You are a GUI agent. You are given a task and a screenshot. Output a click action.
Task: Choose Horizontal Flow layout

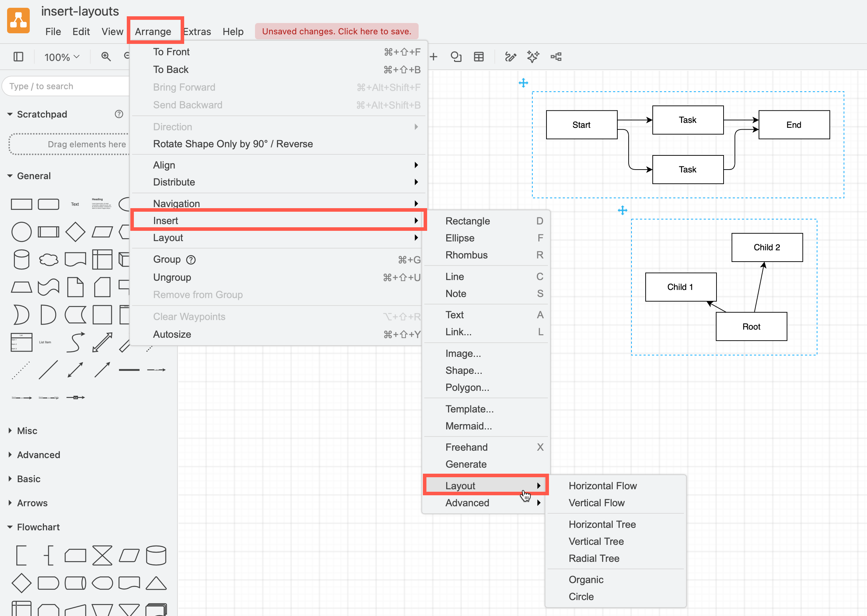(x=616, y=486)
